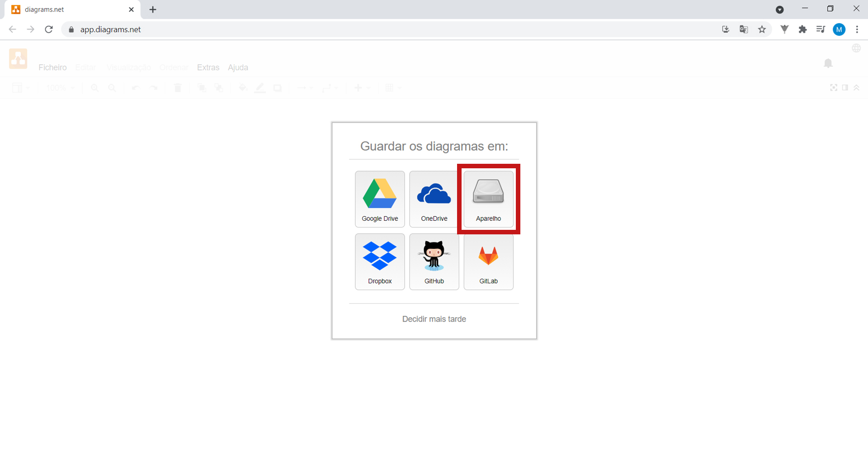Image resolution: width=868 pixels, height=466 pixels.
Task: Expand the connection arrow style dropdown
Action: (x=305, y=88)
